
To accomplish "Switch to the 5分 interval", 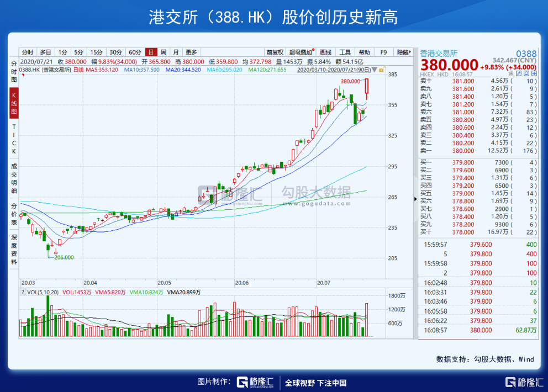I will (78, 52).
